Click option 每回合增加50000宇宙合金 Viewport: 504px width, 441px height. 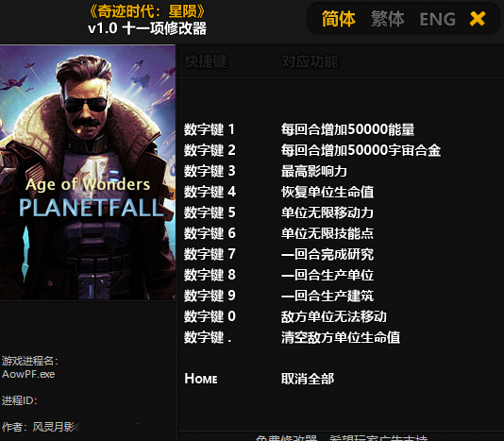coord(361,150)
